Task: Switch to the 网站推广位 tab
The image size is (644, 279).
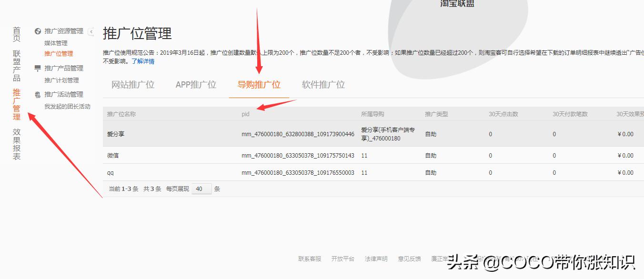Action: [133, 85]
